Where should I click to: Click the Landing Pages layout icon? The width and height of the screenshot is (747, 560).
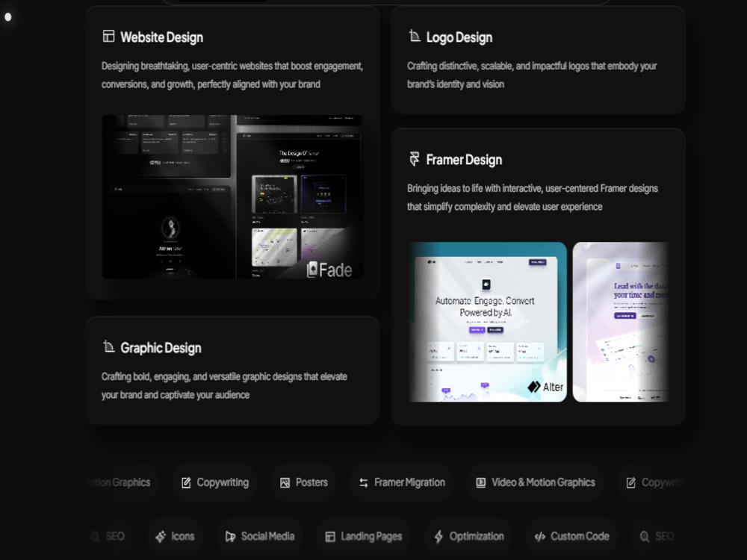(x=330, y=537)
